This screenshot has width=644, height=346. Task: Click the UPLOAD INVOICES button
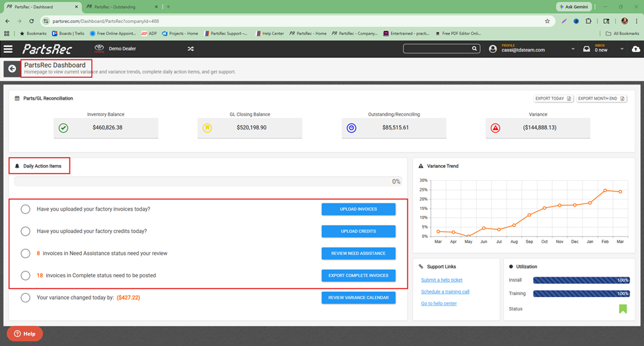(x=359, y=209)
